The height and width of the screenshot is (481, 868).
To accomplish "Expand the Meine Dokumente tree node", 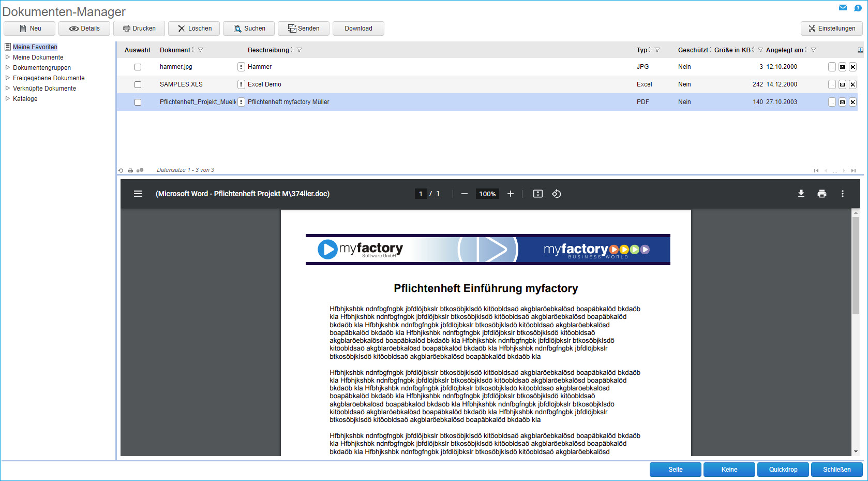I will coord(8,57).
